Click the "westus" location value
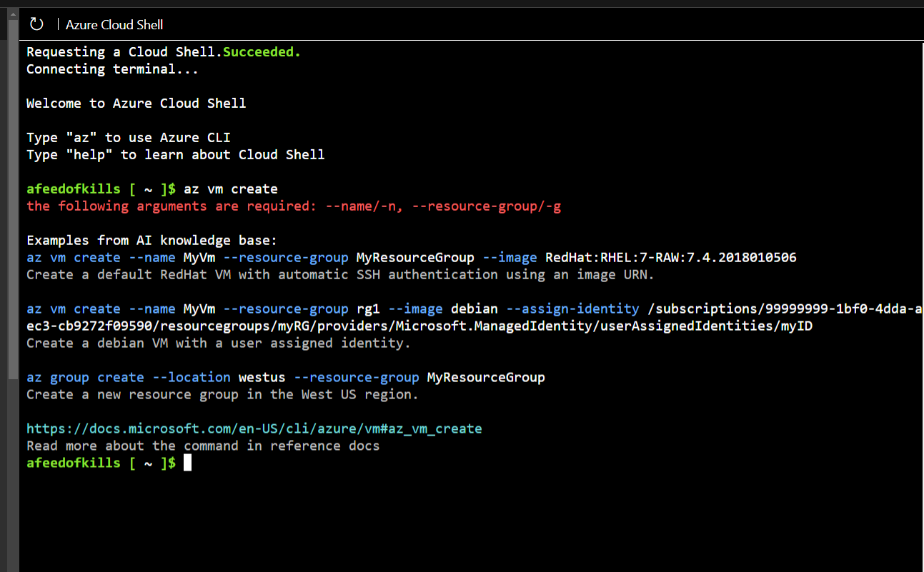924x572 pixels. pos(262,377)
